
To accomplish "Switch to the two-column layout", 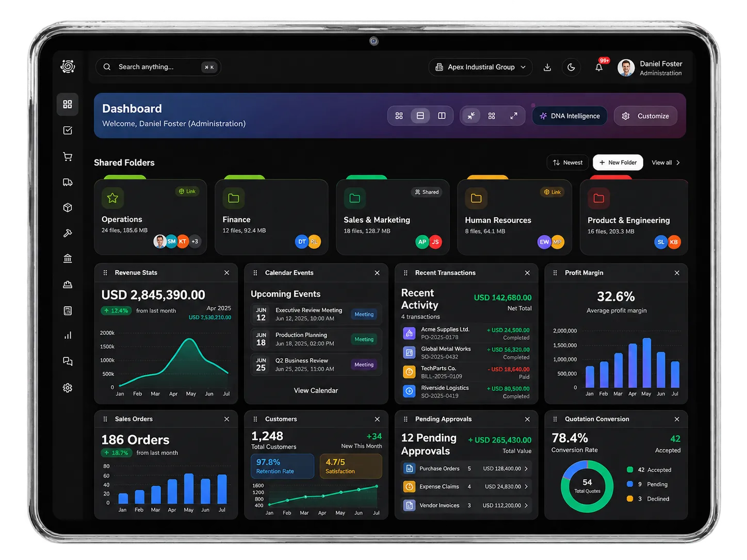I will [442, 116].
